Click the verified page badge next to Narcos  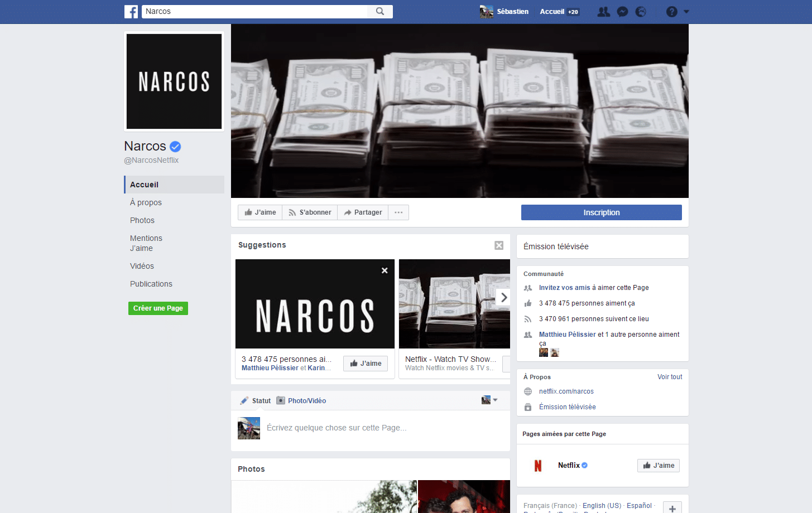tap(175, 147)
